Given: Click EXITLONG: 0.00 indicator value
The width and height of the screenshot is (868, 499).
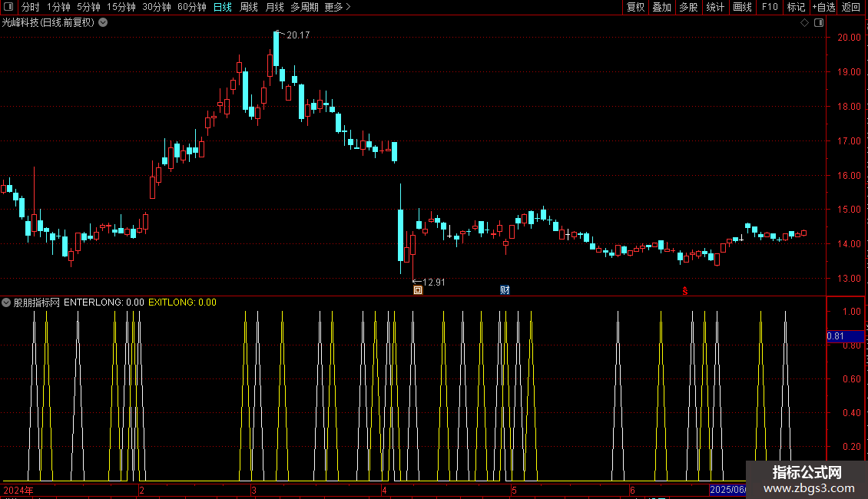Looking at the screenshot, I should tap(182, 302).
